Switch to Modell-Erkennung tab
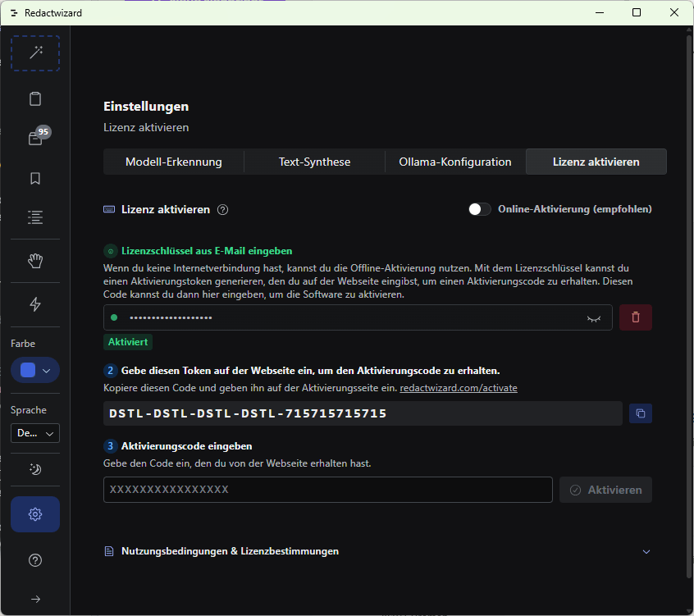Screen dimensions: 694x616 point(174,162)
